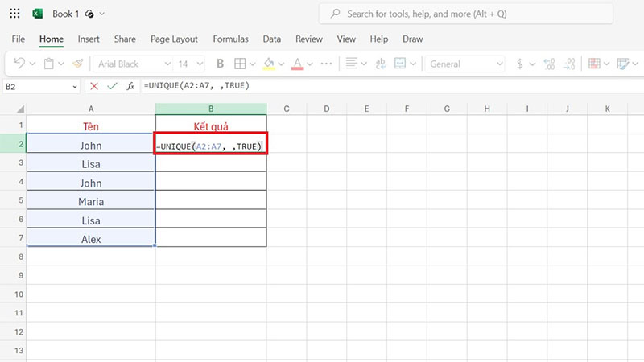The width and height of the screenshot is (644, 362).
Task: Click the fill color bucket swatch
Action: point(268,64)
